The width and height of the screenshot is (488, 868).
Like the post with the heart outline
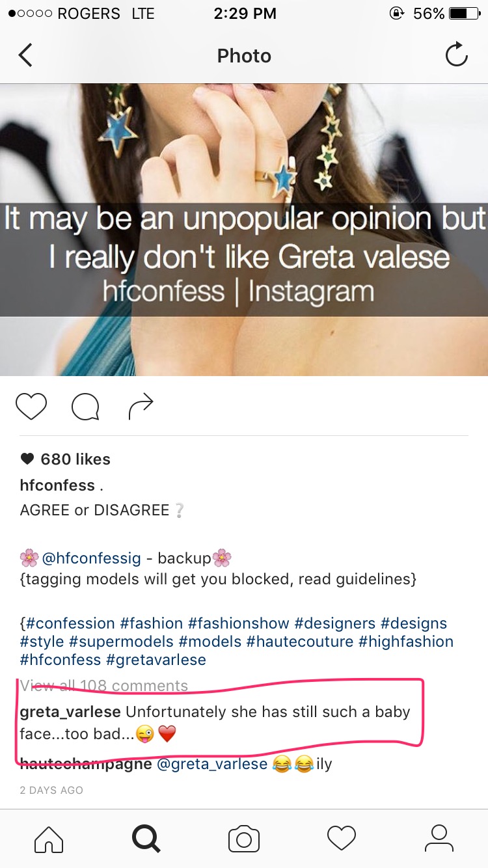[31, 407]
